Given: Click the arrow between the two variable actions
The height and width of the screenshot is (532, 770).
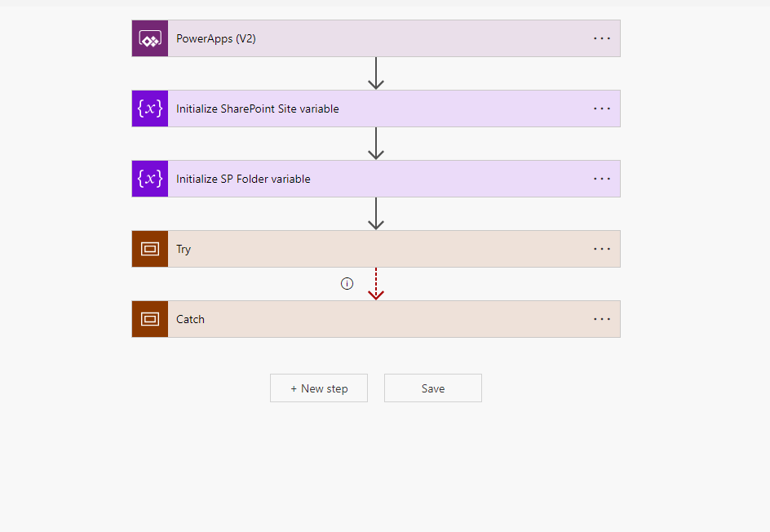Looking at the screenshot, I should coord(375,143).
